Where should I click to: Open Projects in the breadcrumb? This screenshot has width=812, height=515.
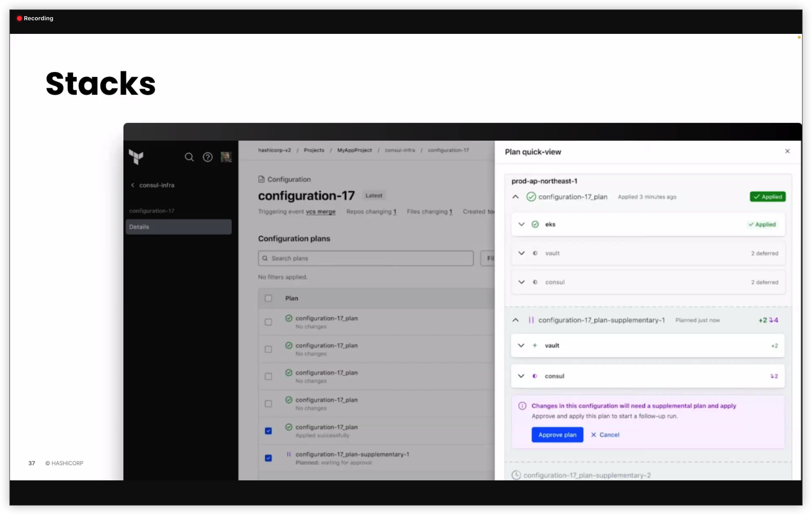(314, 150)
